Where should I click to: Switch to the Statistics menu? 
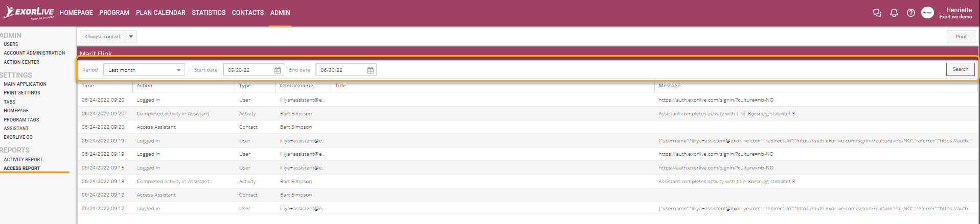pyautogui.click(x=209, y=13)
